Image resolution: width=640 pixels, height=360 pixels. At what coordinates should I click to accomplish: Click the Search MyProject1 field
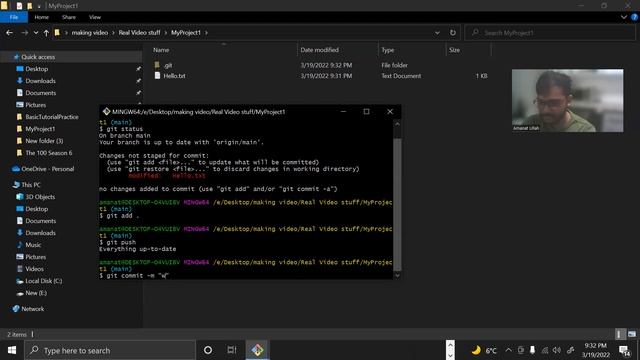[x=550, y=33]
